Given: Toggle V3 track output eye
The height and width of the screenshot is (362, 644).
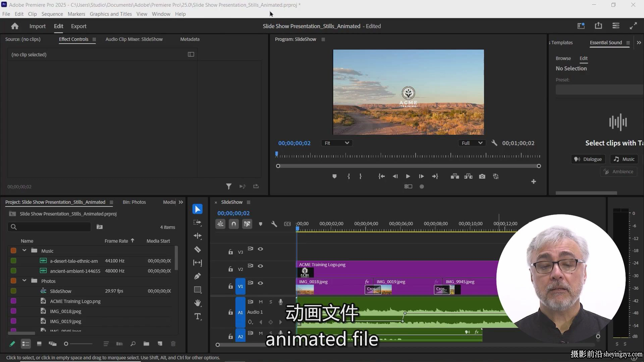Looking at the screenshot, I should pos(260,249).
